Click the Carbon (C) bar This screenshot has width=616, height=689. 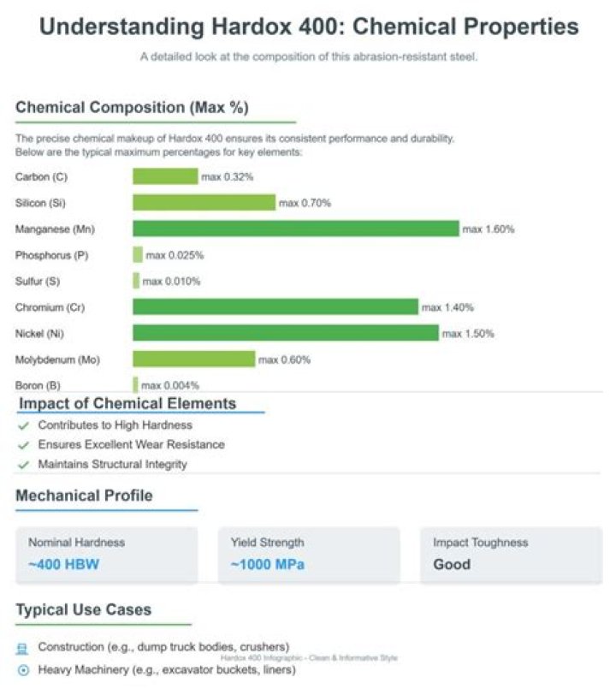(x=165, y=176)
